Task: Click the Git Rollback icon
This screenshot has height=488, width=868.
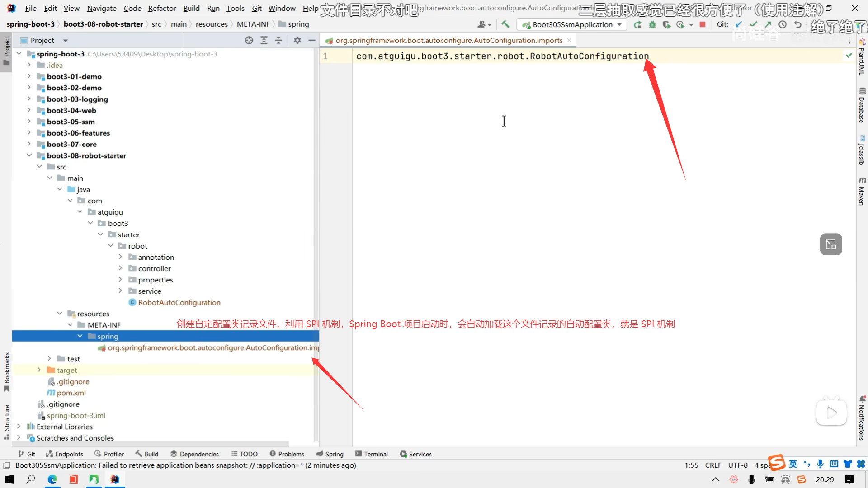Action: (797, 24)
